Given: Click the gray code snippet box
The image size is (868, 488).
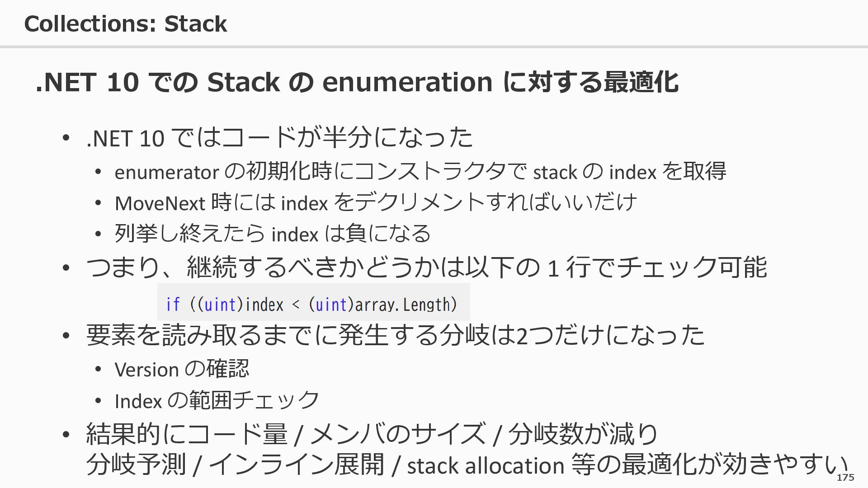Looking at the screenshot, I should tap(313, 301).
